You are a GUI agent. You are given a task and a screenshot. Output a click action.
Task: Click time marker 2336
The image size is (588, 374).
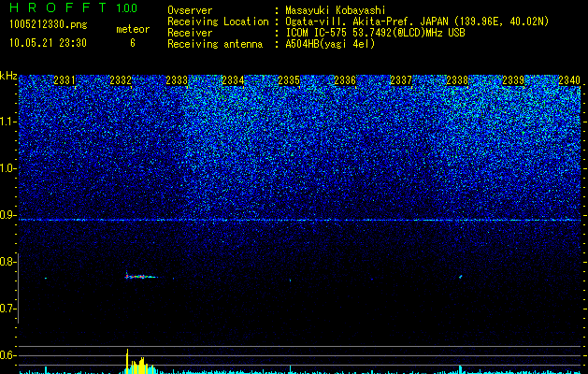click(x=345, y=80)
